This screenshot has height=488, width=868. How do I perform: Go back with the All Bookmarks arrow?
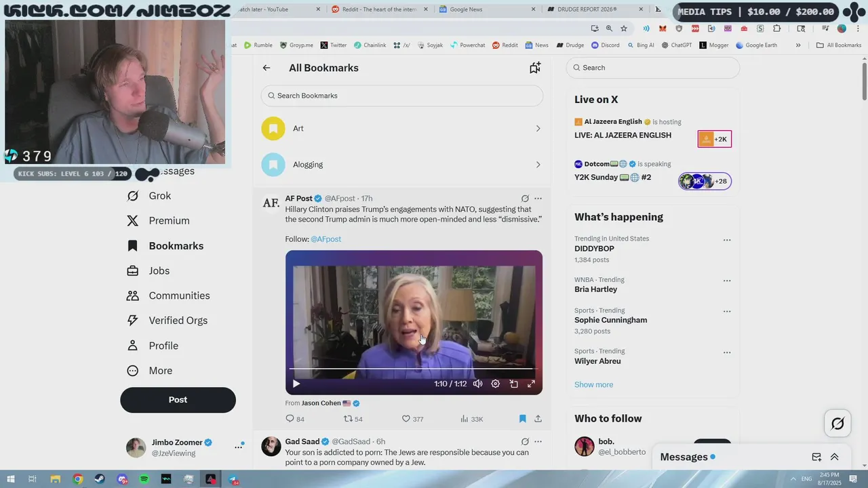click(x=267, y=68)
